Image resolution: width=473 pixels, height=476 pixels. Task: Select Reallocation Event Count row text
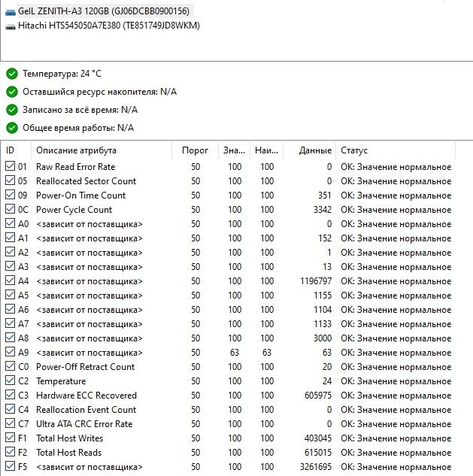86,410
